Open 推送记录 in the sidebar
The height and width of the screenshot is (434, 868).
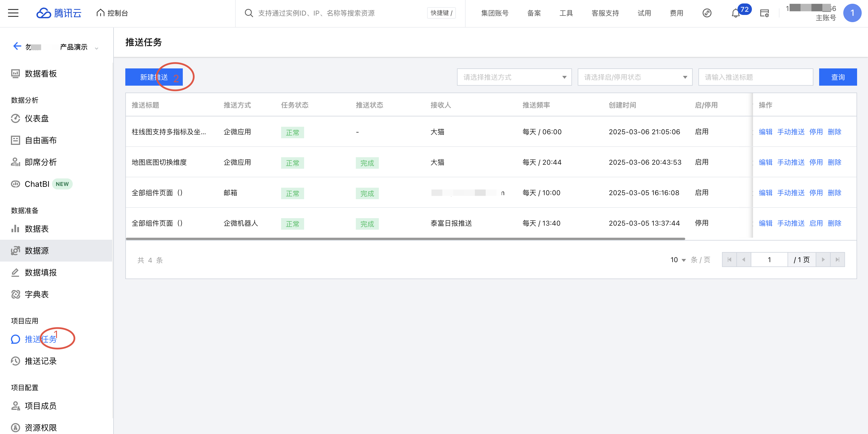(41, 361)
